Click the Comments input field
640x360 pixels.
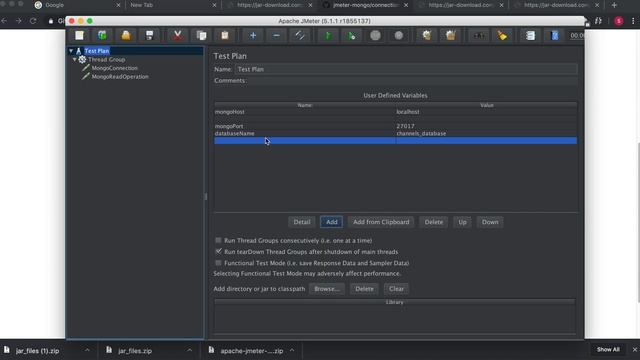pos(412,81)
